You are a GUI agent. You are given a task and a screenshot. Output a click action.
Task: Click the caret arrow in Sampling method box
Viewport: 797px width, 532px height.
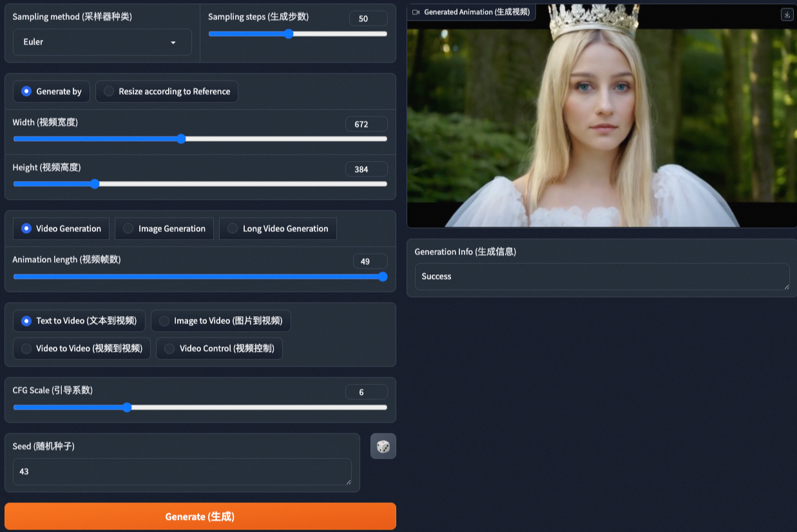173,43
